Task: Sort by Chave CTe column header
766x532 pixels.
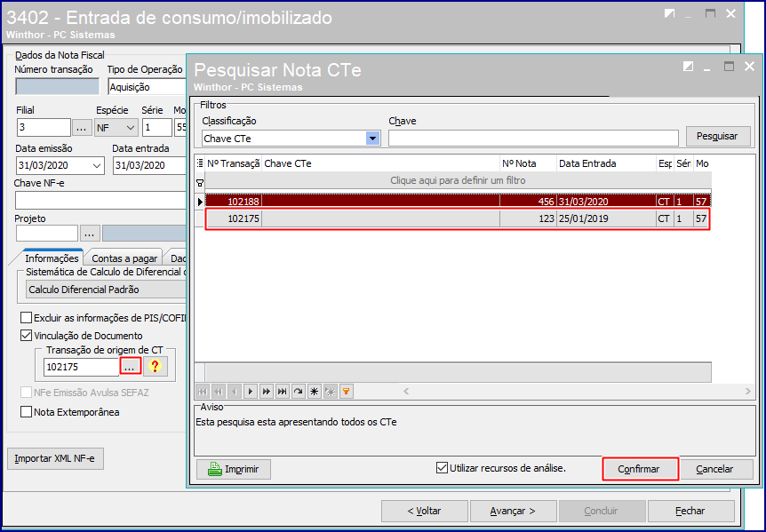Action: point(381,163)
